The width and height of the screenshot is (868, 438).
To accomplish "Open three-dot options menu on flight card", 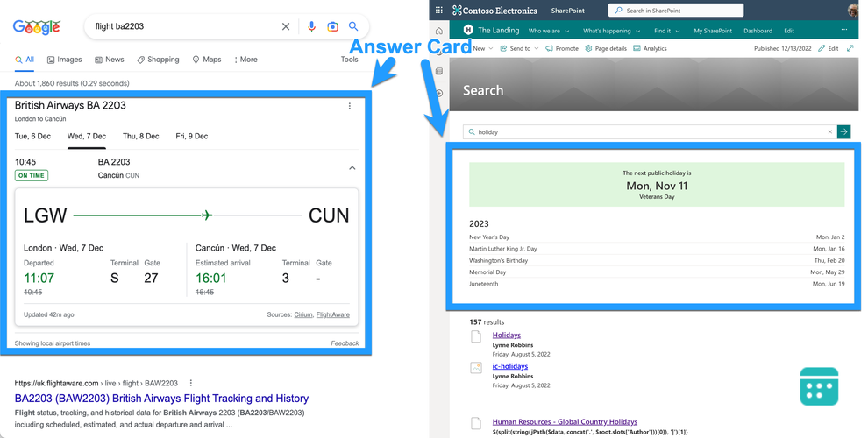I will click(x=350, y=106).
